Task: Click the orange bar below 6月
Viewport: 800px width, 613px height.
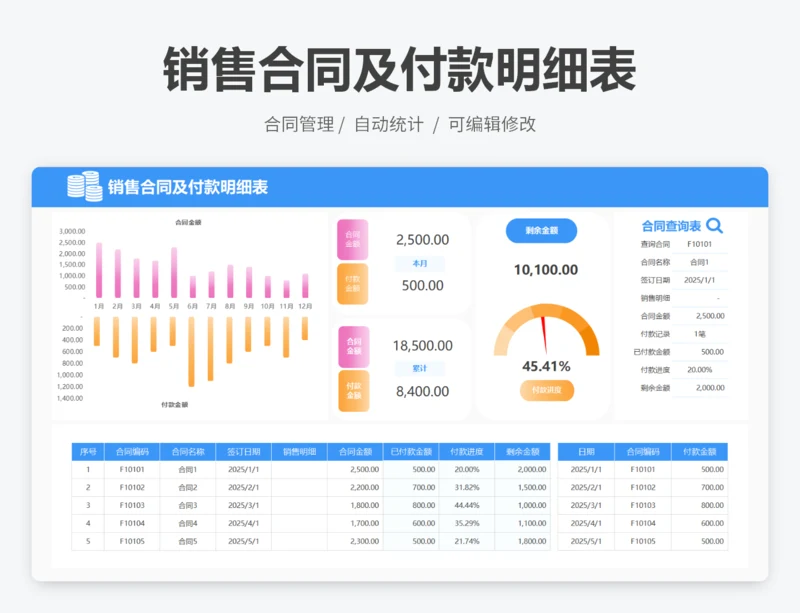Action: click(x=191, y=352)
